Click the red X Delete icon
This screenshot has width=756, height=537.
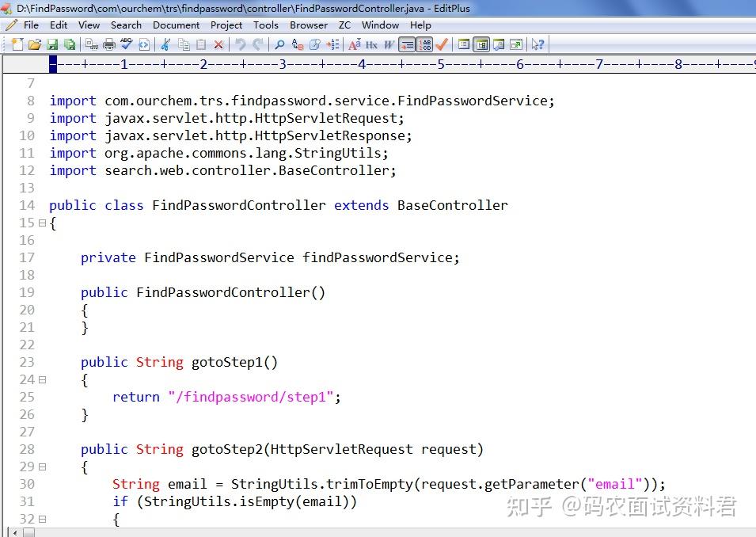click(x=218, y=44)
